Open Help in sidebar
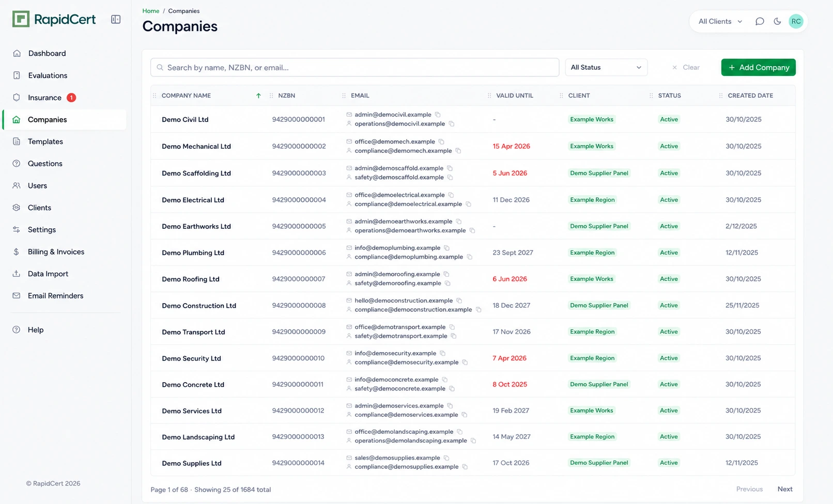Screen dimensions: 833x504 tap(35, 330)
